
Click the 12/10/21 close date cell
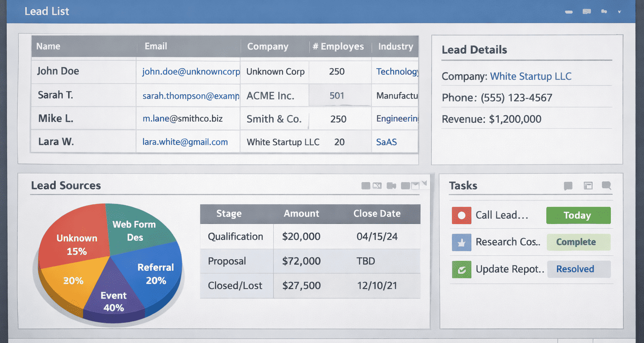coord(377,286)
